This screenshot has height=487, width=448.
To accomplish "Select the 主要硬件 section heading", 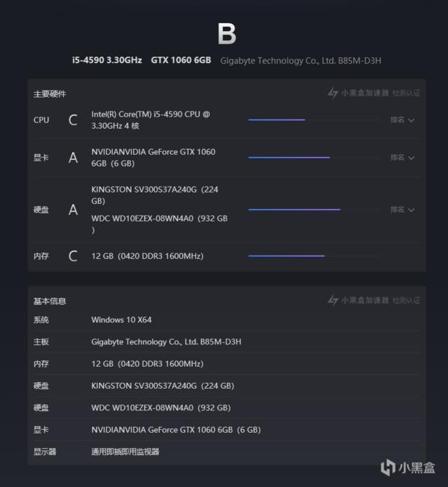I will (x=49, y=94).
